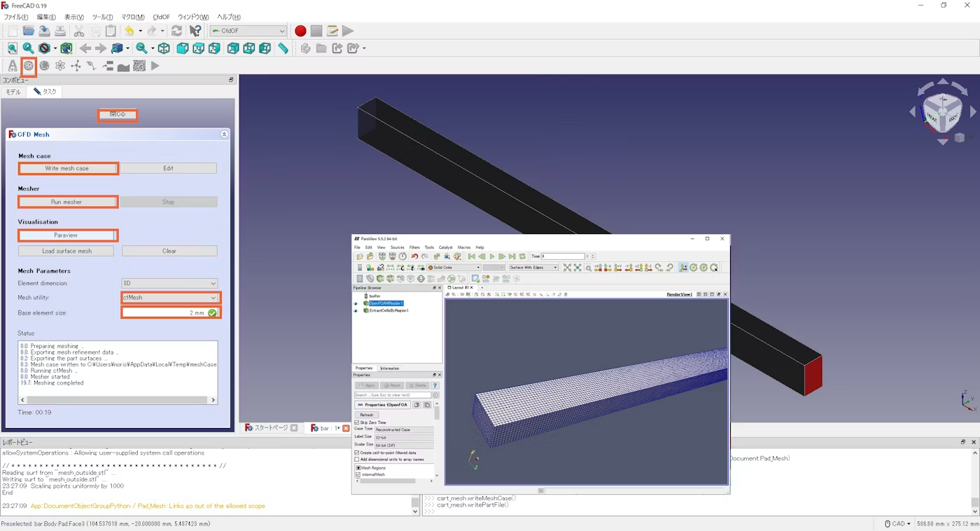Open the macro editor notepad icon
This screenshot has width=980, height=531.
pos(332,31)
